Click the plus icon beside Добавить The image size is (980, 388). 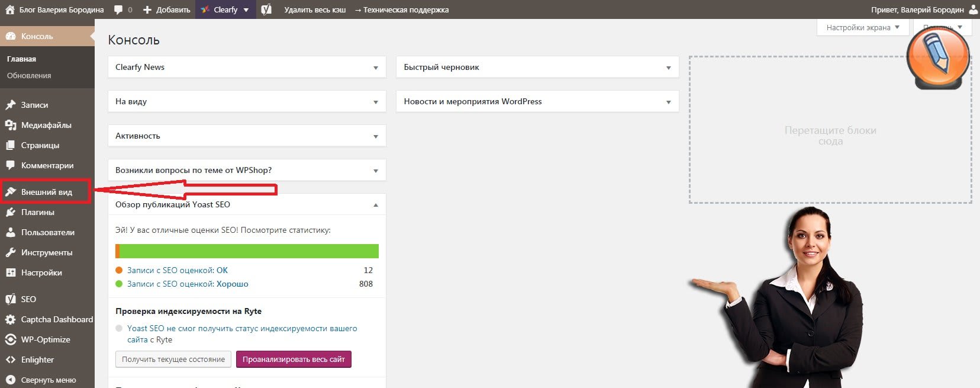pyautogui.click(x=147, y=9)
